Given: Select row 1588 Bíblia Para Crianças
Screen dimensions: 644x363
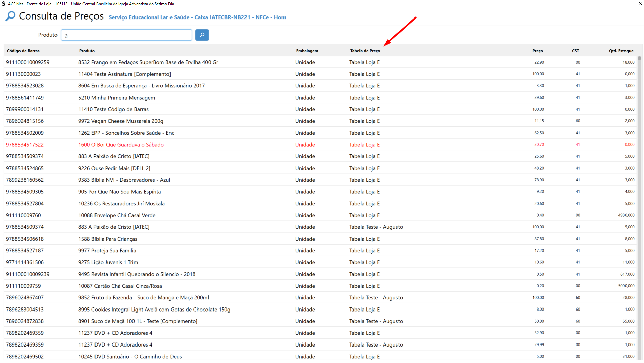Looking at the screenshot, I should pos(320,239).
